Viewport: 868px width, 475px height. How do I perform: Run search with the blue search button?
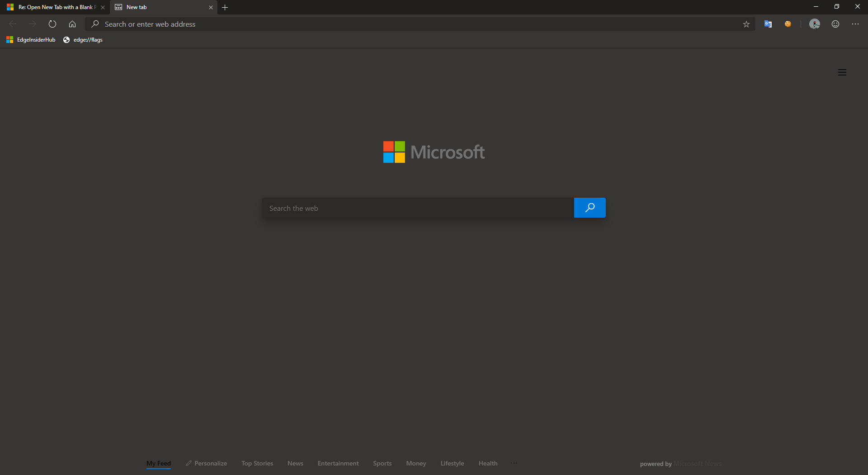590,208
